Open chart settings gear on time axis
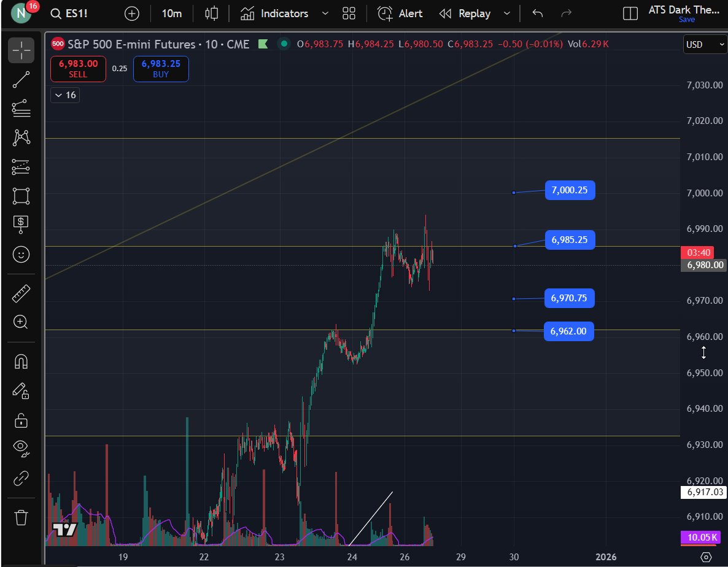Screen dimensions: 728x567 (x=706, y=557)
